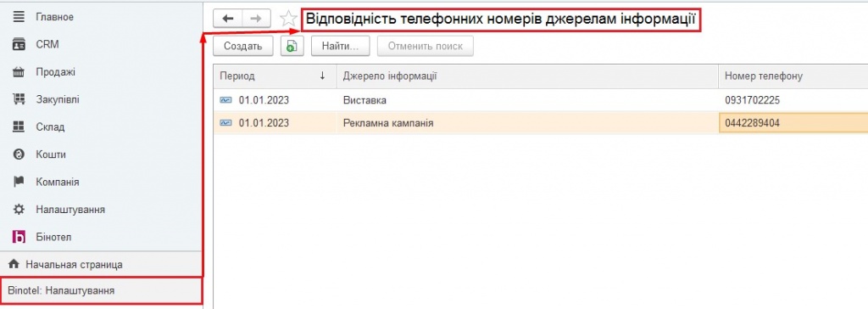Click the Бінотел logo icon

(19, 237)
